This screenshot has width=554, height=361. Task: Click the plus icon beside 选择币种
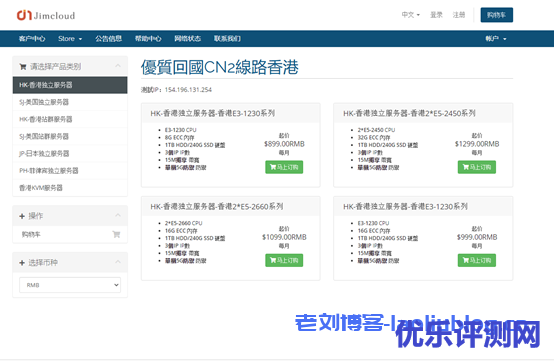tap(22, 263)
